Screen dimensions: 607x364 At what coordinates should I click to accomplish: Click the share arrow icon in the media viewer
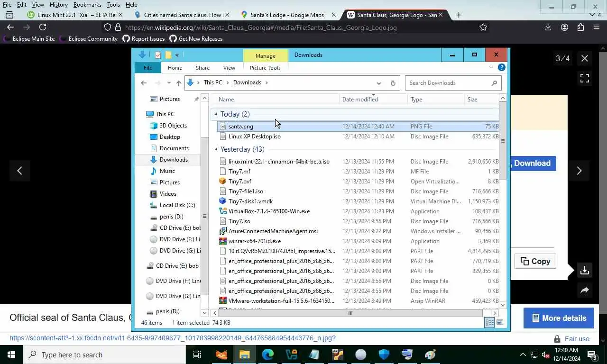tap(585, 290)
